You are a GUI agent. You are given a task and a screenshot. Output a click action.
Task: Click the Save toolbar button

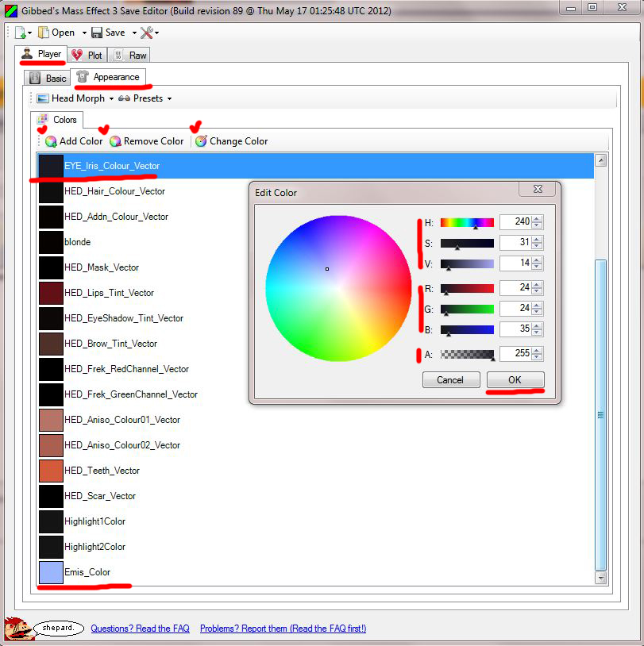tap(108, 33)
